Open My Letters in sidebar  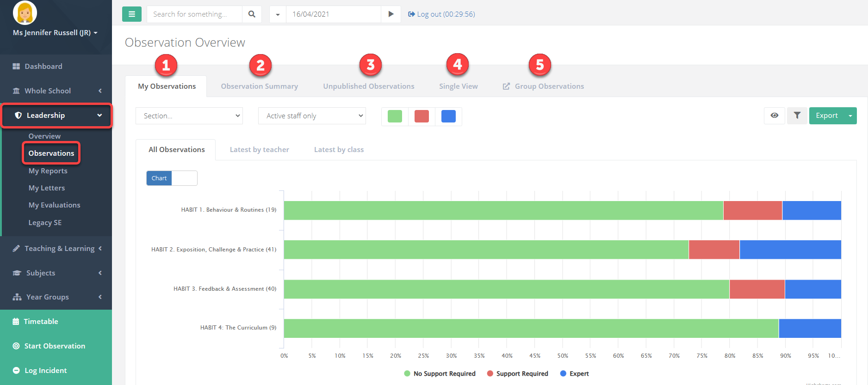(46, 188)
